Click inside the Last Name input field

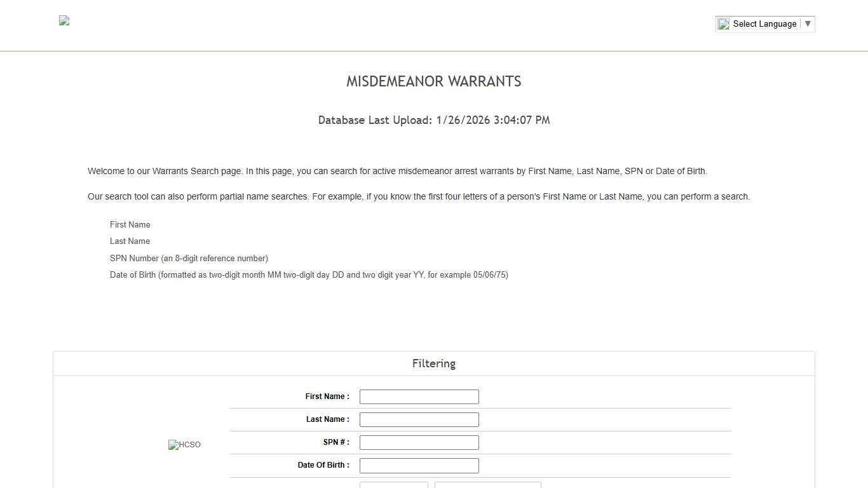point(419,419)
